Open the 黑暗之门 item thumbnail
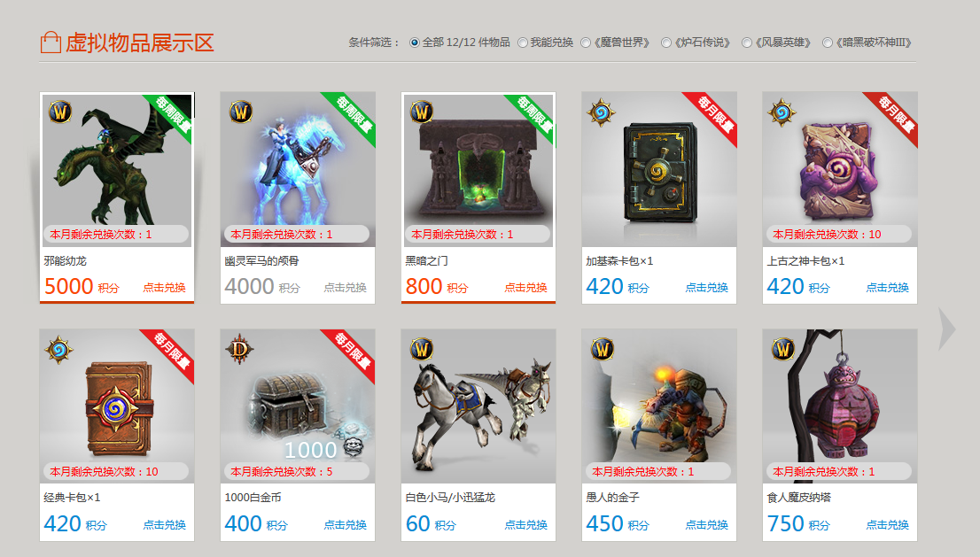Viewport: 980px width, 557px height. point(478,169)
